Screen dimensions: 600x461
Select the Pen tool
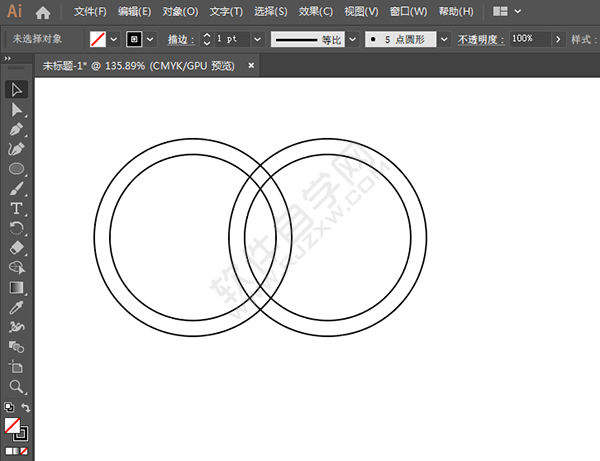[x=16, y=129]
